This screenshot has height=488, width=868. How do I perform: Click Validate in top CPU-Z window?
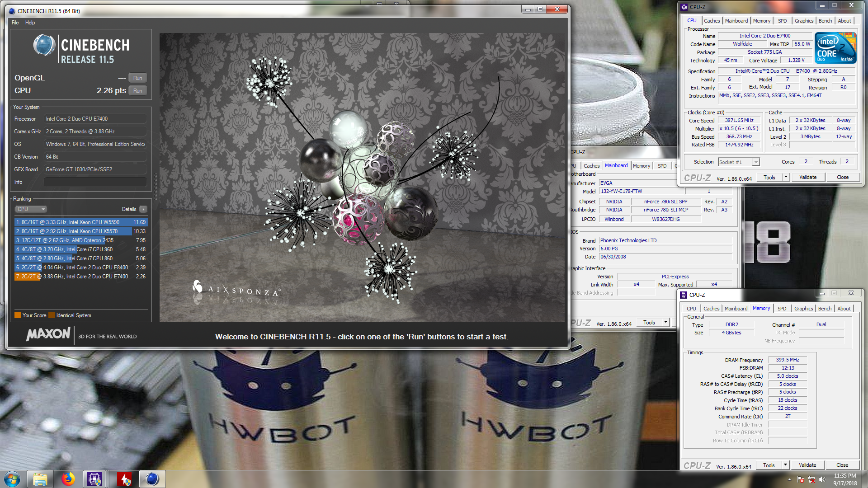[808, 177]
